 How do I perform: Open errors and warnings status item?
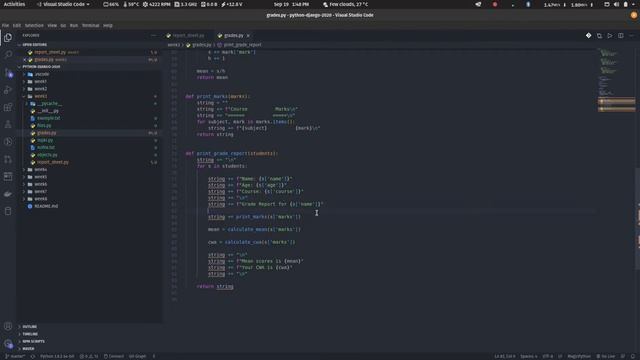(x=89, y=356)
